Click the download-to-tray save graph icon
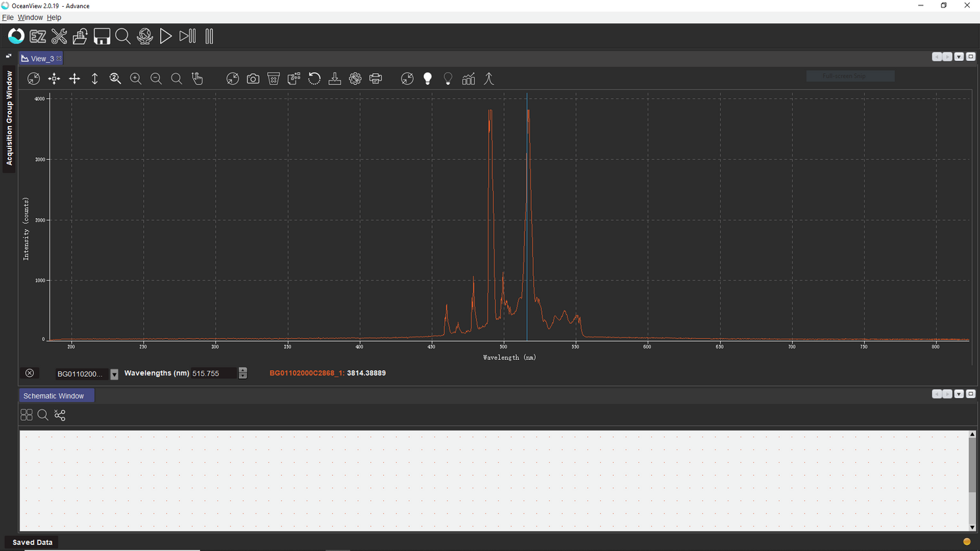This screenshot has height=551, width=980. click(335, 79)
